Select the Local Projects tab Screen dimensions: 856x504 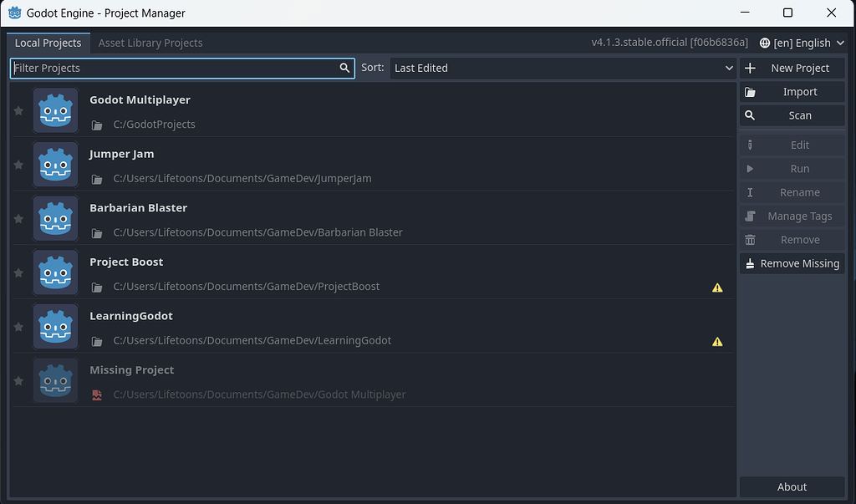click(x=48, y=43)
